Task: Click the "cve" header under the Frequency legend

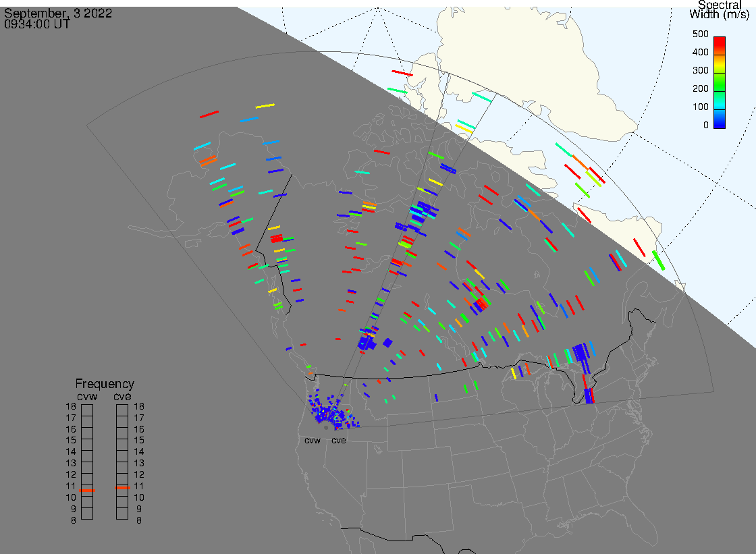Action: coord(122,396)
